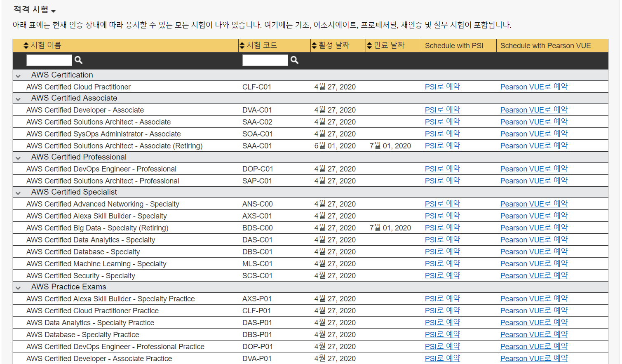Sort by 시험 코드 sort arrows
The width and height of the screenshot is (622, 364).
(x=242, y=45)
